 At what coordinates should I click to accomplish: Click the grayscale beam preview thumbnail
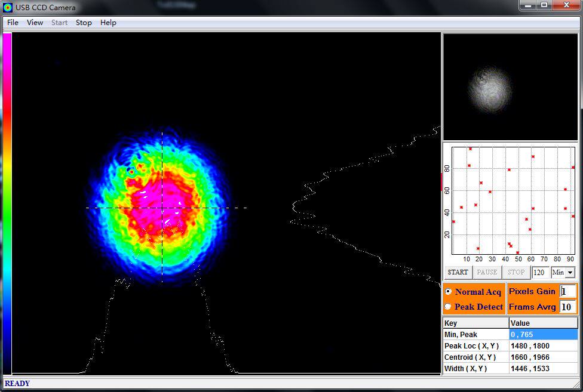[511, 87]
